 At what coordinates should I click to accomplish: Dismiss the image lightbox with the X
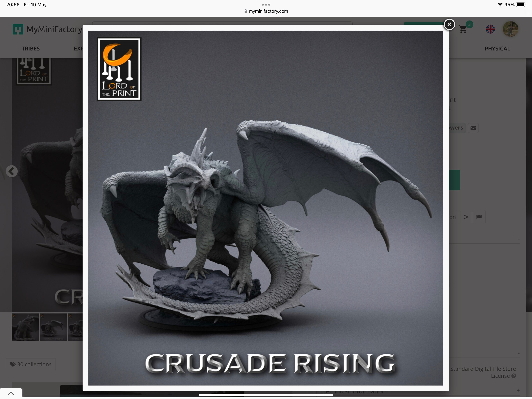click(449, 24)
